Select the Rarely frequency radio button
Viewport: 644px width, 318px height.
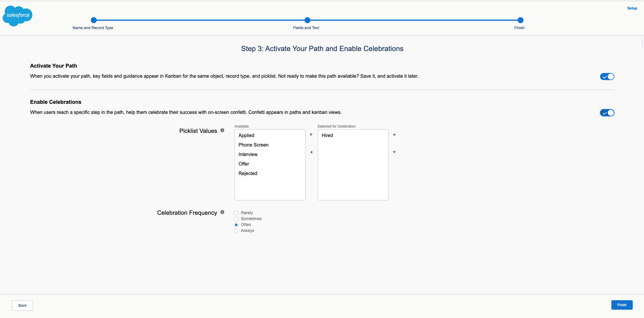tap(236, 213)
